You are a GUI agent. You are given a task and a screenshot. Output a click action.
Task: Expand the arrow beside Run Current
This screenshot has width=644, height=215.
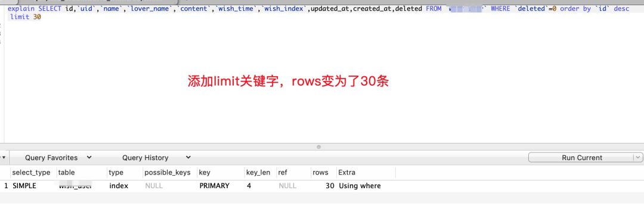(x=638, y=158)
